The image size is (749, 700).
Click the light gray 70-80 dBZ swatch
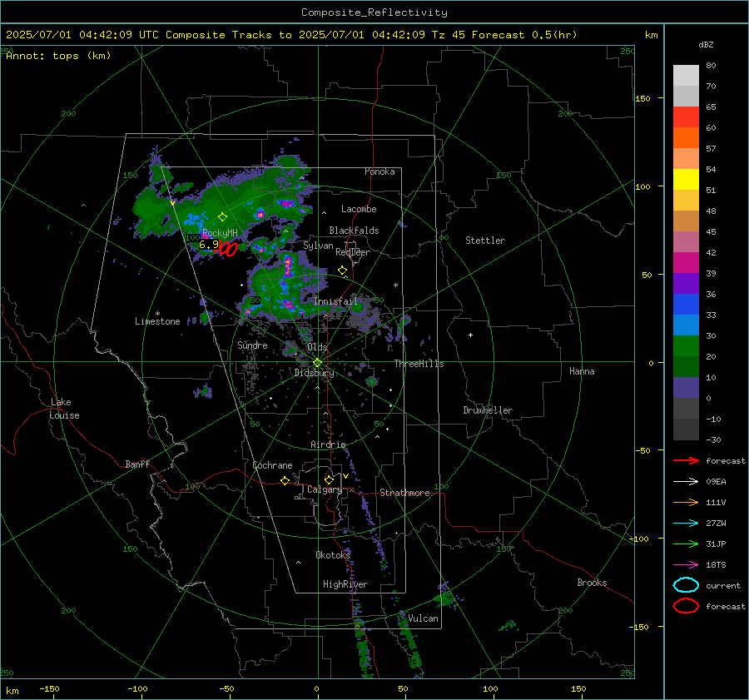tap(686, 76)
